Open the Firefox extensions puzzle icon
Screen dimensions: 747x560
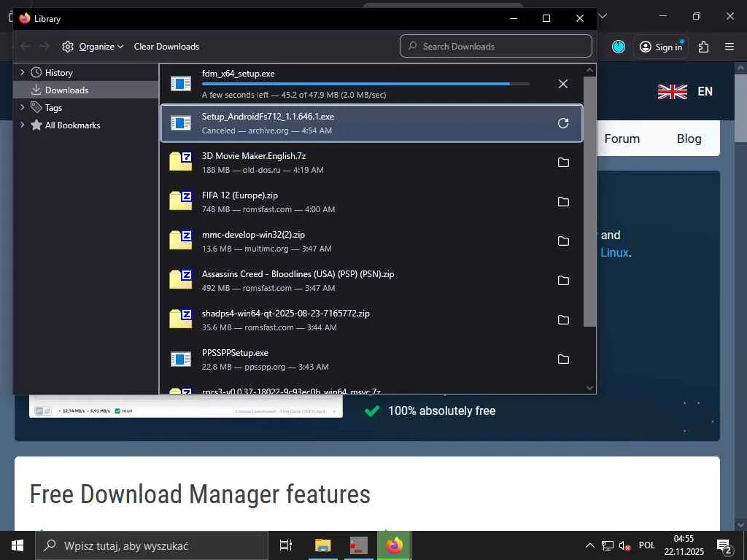point(704,47)
